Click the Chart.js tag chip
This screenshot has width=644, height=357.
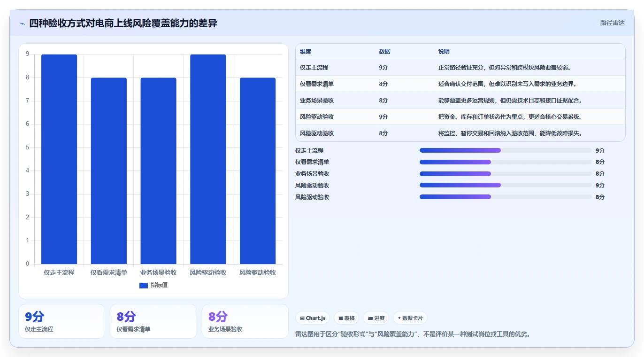point(313,318)
